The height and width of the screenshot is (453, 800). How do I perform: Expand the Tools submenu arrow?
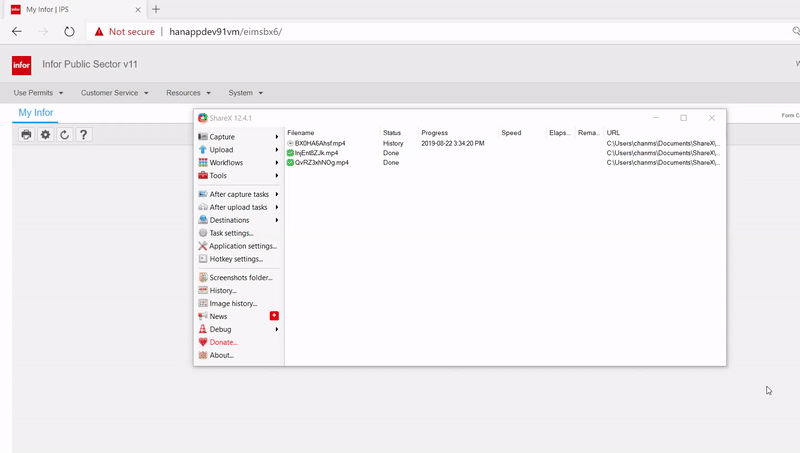(277, 175)
